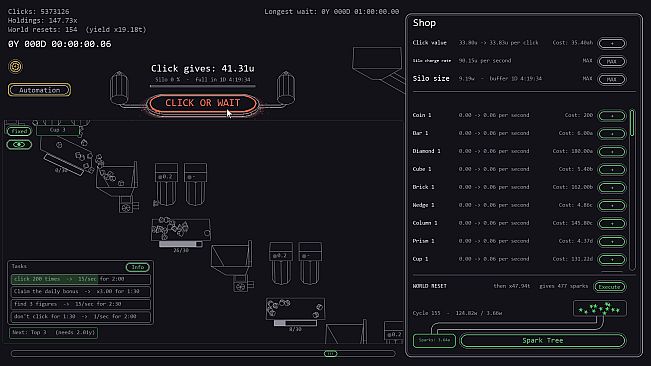Click the lower dispenser labeled 0.2
Screen dimensions: 651x366
(x=281, y=263)
